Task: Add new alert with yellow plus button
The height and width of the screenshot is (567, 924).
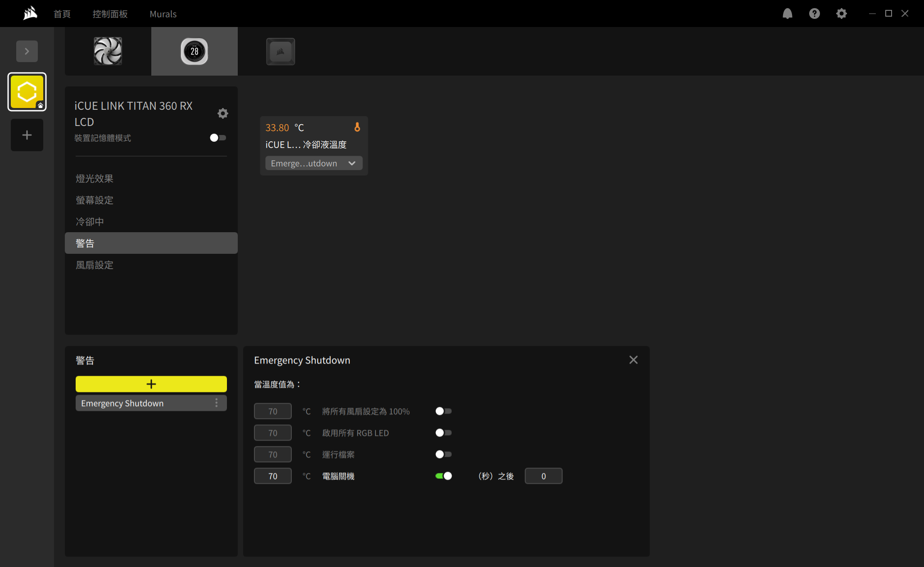Action: pos(151,384)
